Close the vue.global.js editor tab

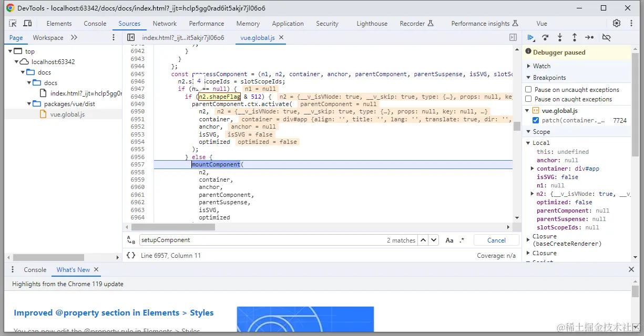[x=281, y=38]
